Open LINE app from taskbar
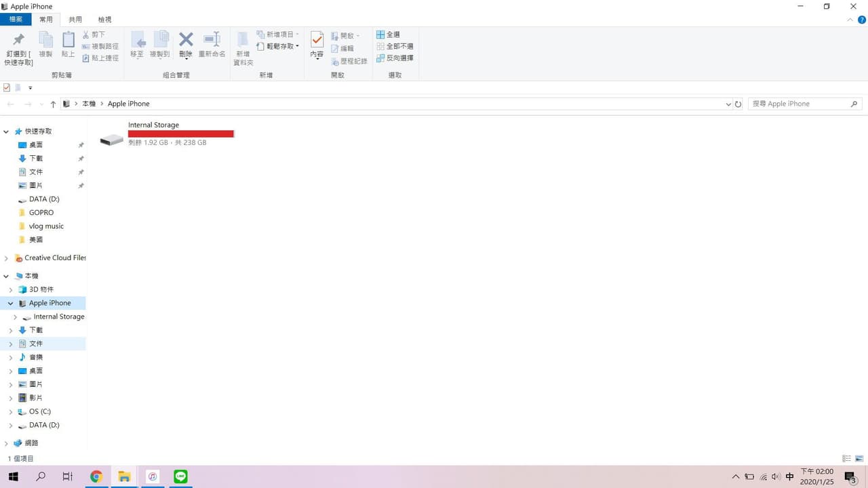This screenshot has width=868, height=488. (x=180, y=476)
